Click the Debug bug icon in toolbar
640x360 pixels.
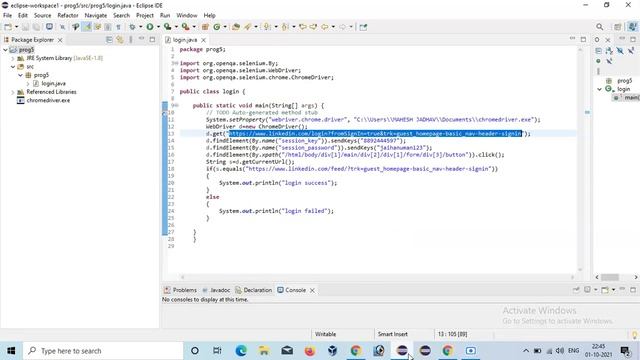[x=132, y=27]
